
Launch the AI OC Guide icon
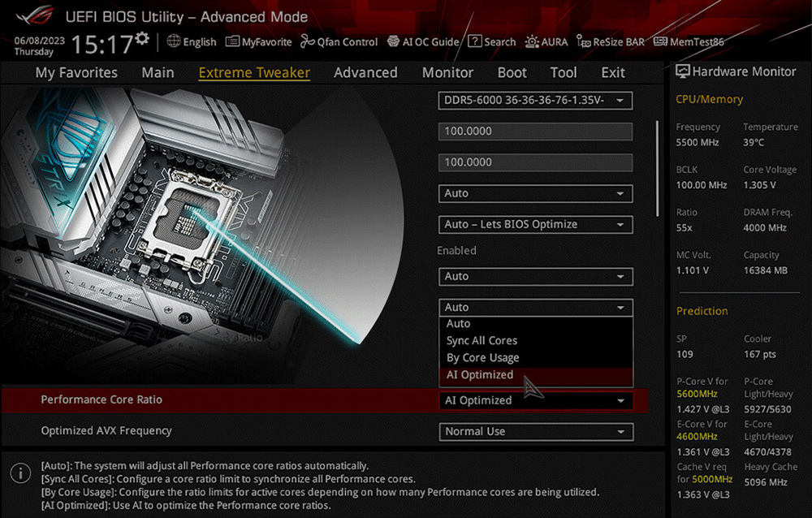tap(394, 41)
